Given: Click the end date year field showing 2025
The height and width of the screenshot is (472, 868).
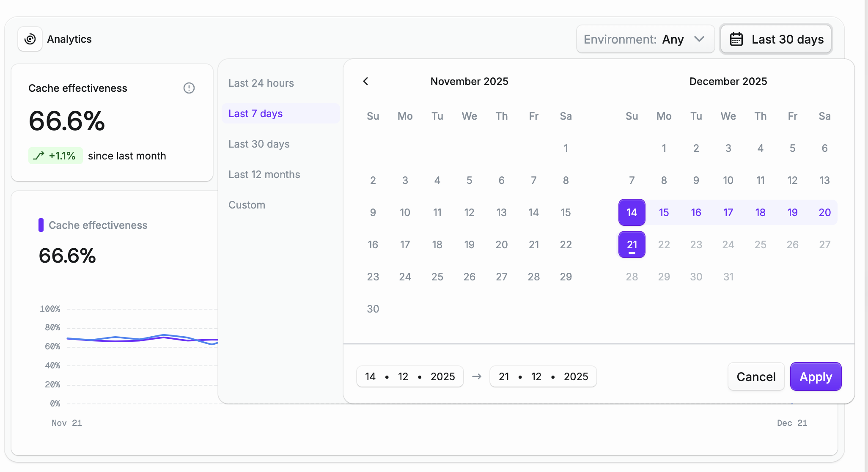Looking at the screenshot, I should pyautogui.click(x=576, y=376).
